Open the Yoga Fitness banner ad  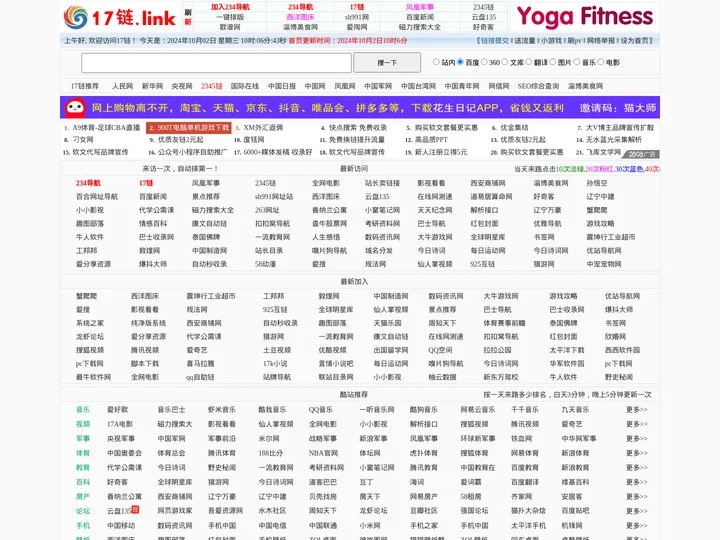click(x=585, y=17)
